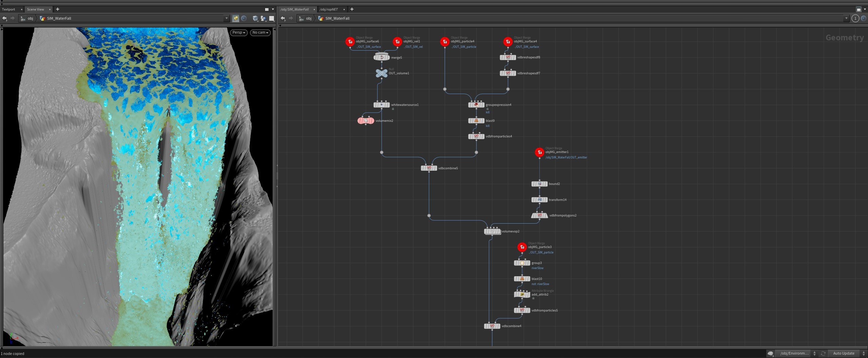Select the merge5 node
The image size is (868, 358).
coord(382,58)
